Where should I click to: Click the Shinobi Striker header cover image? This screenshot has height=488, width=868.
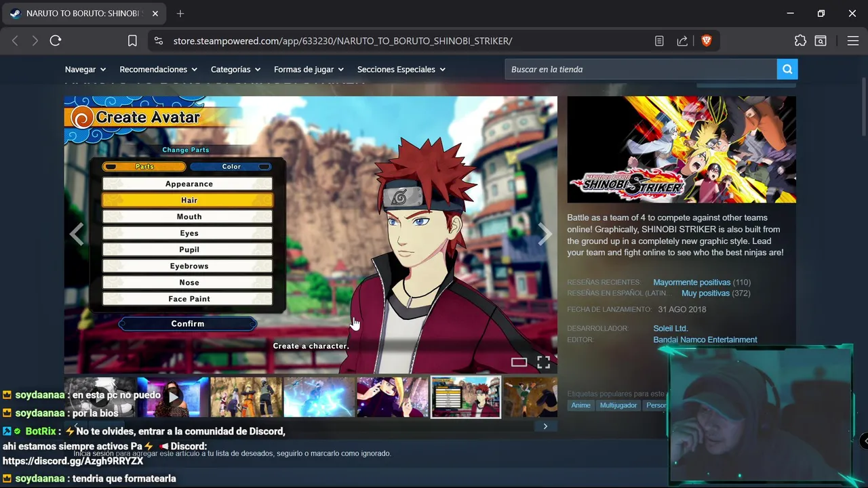pos(682,149)
